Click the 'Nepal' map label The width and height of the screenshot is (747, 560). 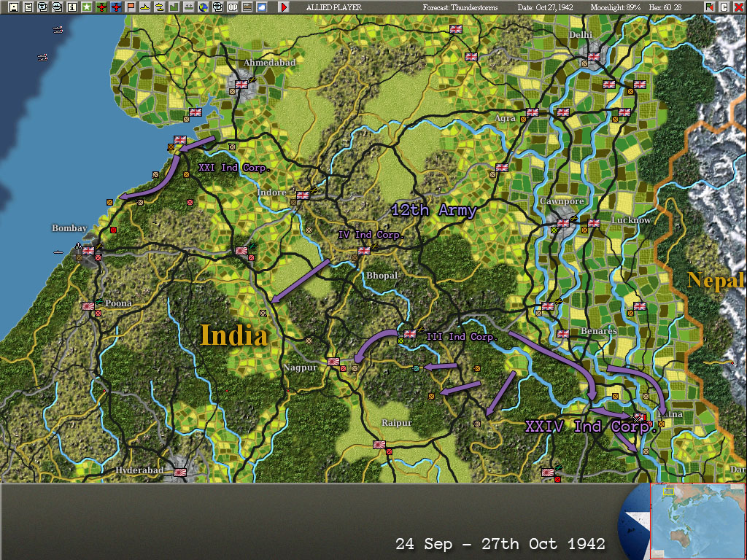[x=716, y=280]
